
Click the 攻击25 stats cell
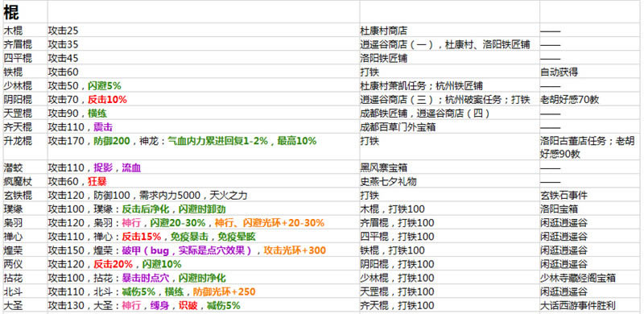(204, 30)
